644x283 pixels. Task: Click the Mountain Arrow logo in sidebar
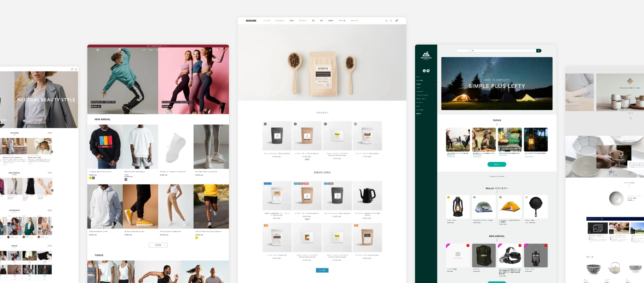pos(426,55)
